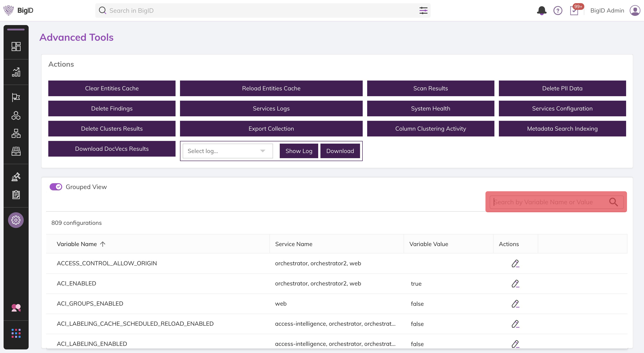The height and width of the screenshot is (353, 644).
Task: Open the search filter options icon
Action: [423, 11]
